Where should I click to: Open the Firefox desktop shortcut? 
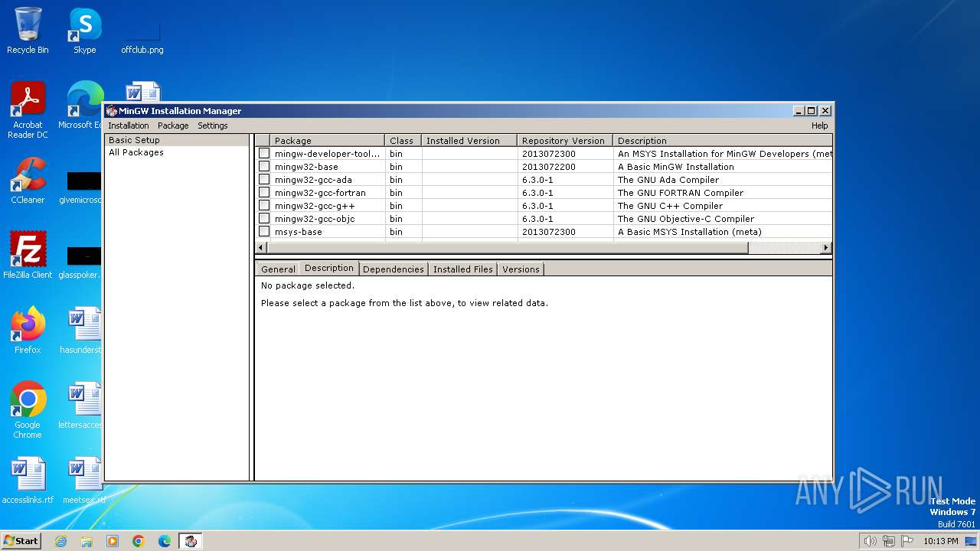tap(28, 331)
